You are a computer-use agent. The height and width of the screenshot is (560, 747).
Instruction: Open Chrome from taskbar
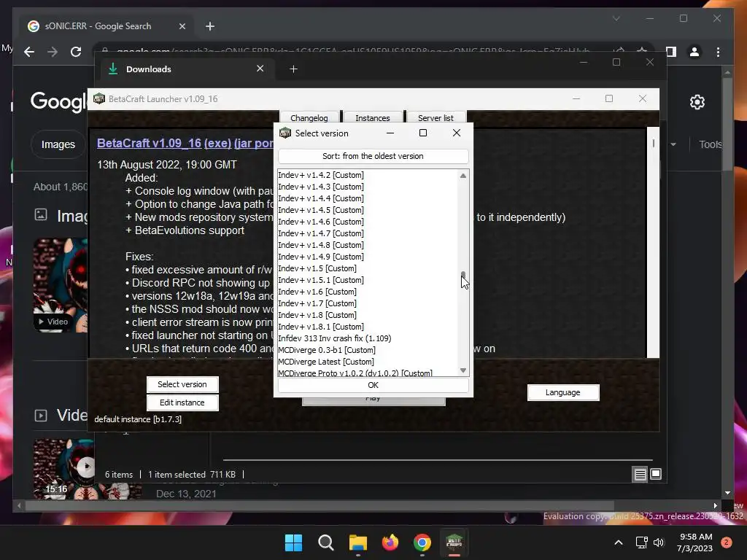(x=422, y=542)
